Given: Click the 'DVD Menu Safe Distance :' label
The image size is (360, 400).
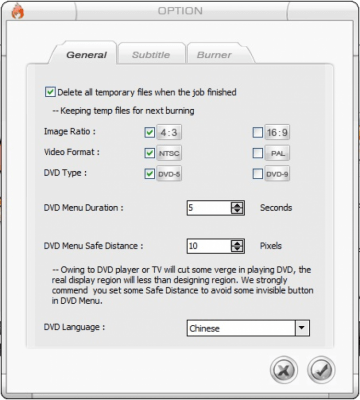Looking at the screenshot, I should (x=93, y=246).
